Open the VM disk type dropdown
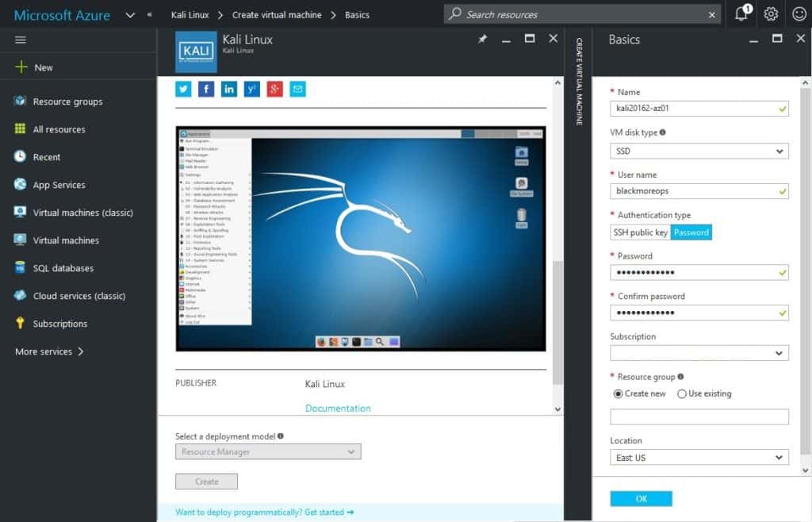 click(x=699, y=152)
